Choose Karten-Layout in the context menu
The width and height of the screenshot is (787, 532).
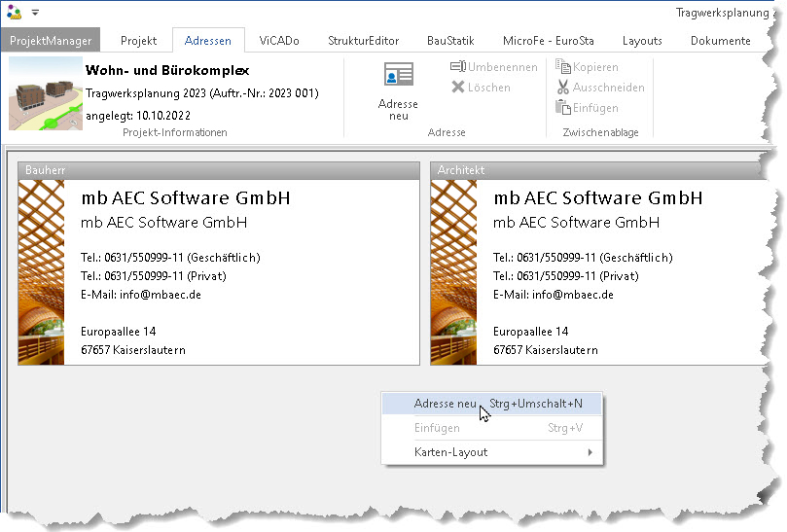coord(492,452)
